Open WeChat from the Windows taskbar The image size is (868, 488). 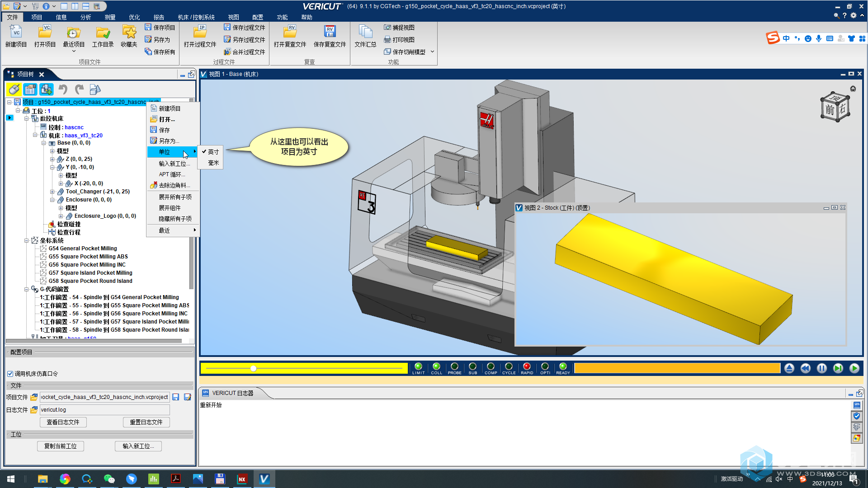tap(109, 479)
